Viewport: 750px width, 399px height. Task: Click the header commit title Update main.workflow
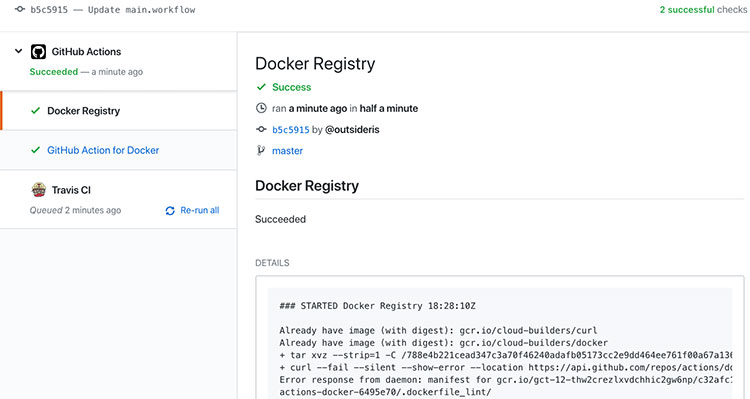(x=142, y=10)
